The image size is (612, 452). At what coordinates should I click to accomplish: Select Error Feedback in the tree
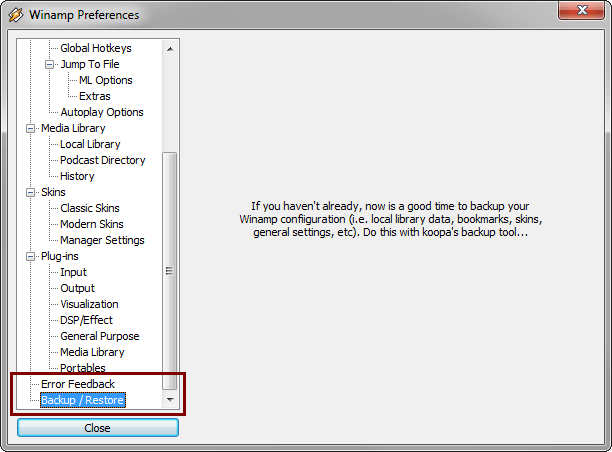[x=77, y=384]
